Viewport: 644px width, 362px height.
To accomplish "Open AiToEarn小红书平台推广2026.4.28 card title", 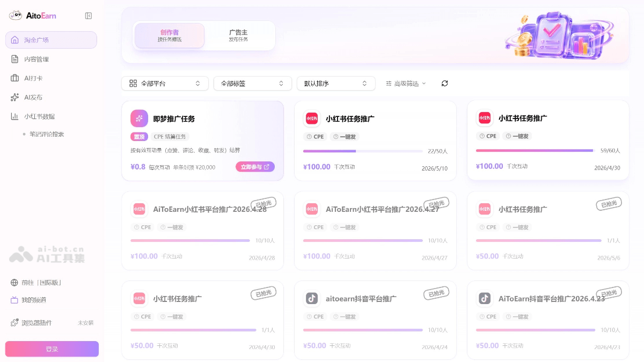I will [x=210, y=209].
